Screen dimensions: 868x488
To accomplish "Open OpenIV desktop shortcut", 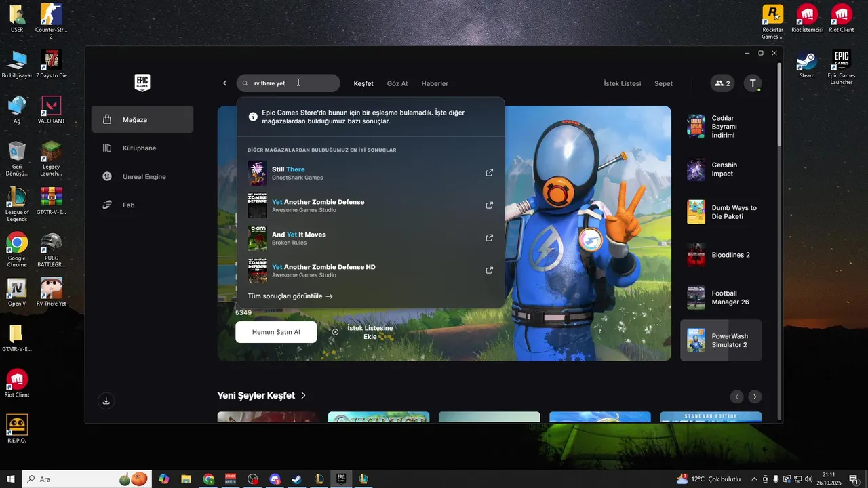I will tap(17, 291).
